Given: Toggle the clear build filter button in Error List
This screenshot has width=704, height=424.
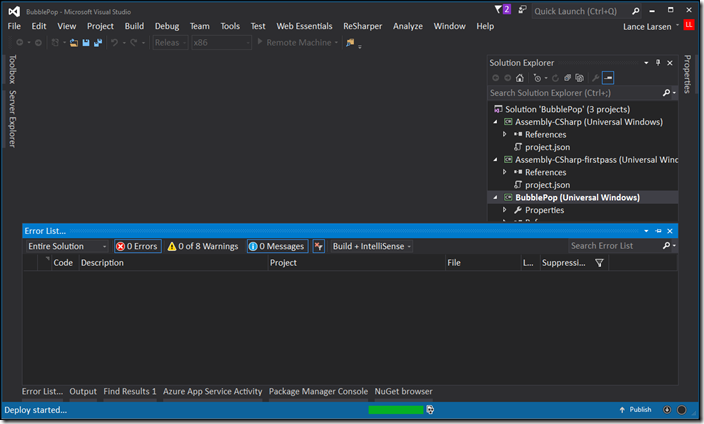Looking at the screenshot, I should click(x=319, y=246).
